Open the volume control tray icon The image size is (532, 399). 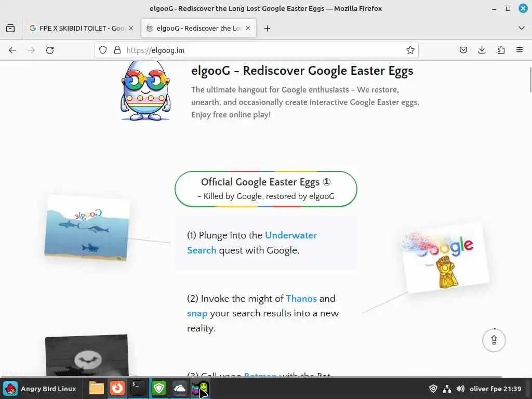460,389
